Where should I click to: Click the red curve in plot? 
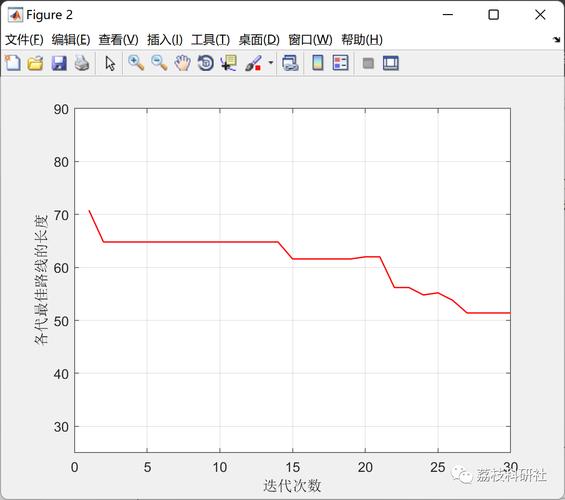coord(191,242)
